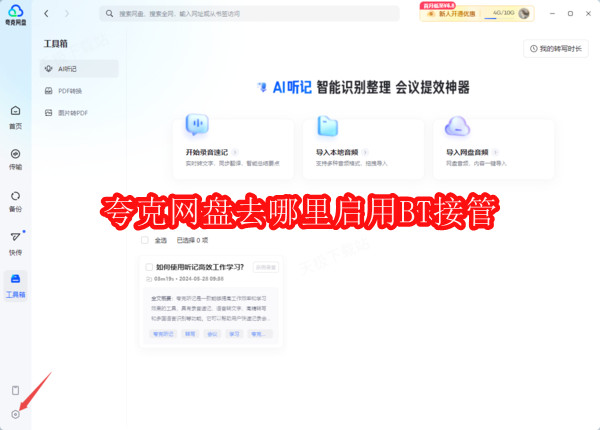Click the 4G/10G storage usage bar

pos(500,14)
